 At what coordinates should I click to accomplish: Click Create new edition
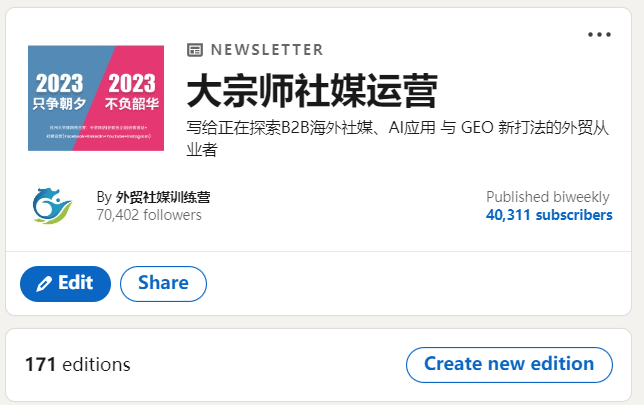(x=509, y=364)
